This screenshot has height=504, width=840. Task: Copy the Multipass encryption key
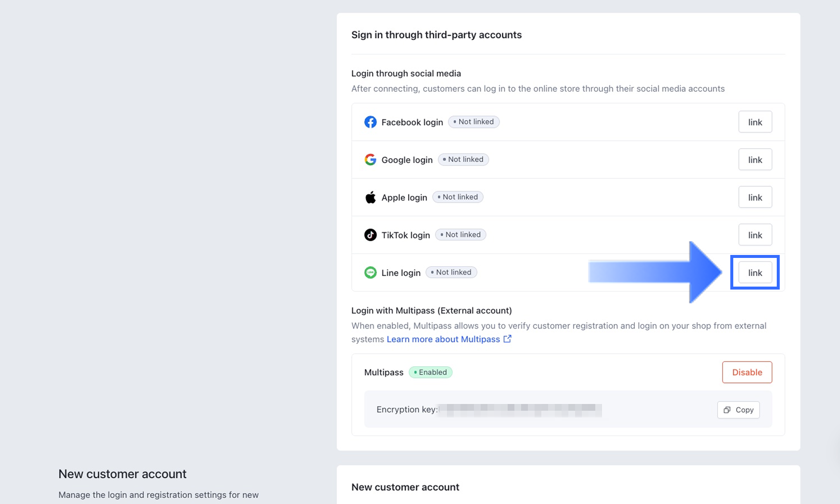coord(738,410)
